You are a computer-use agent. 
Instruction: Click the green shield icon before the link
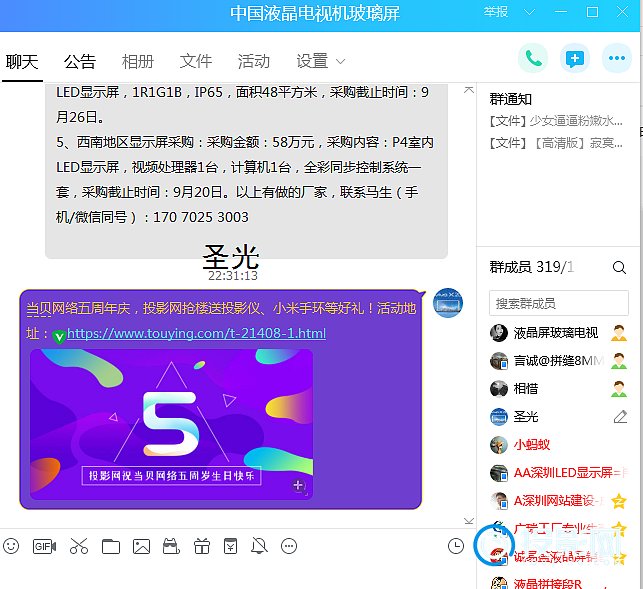point(59,337)
